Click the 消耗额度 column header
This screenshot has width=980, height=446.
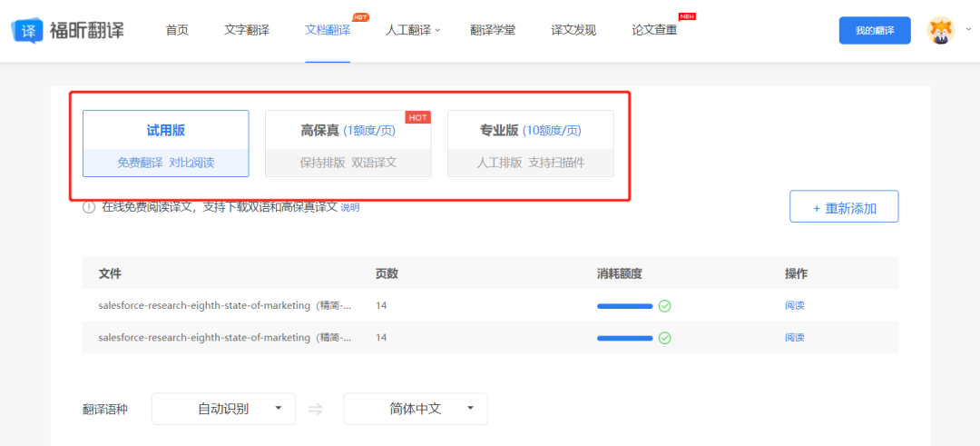(x=620, y=273)
